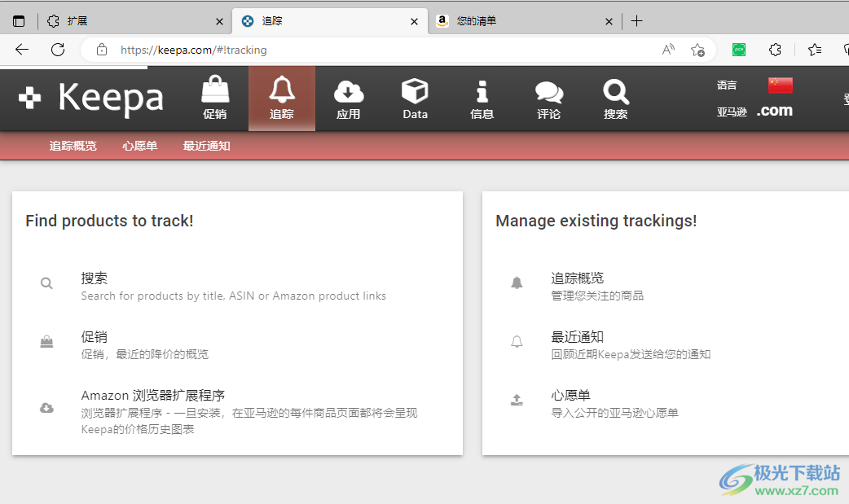849x504 pixels.
Task: Click the '导入公开的亚马逊心愿单' description
Action: click(614, 413)
